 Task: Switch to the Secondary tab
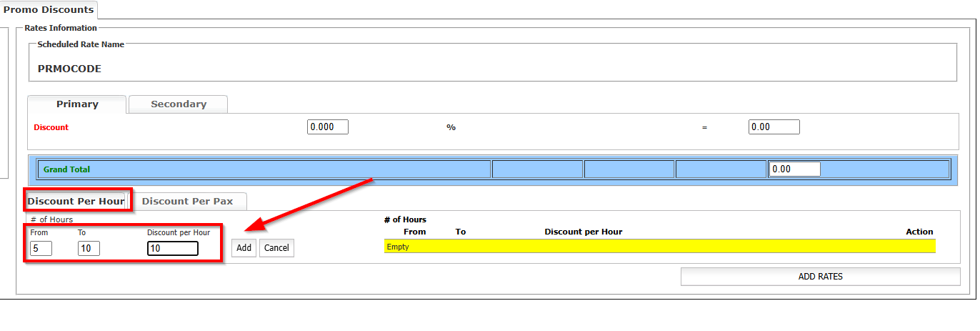pyautogui.click(x=179, y=104)
